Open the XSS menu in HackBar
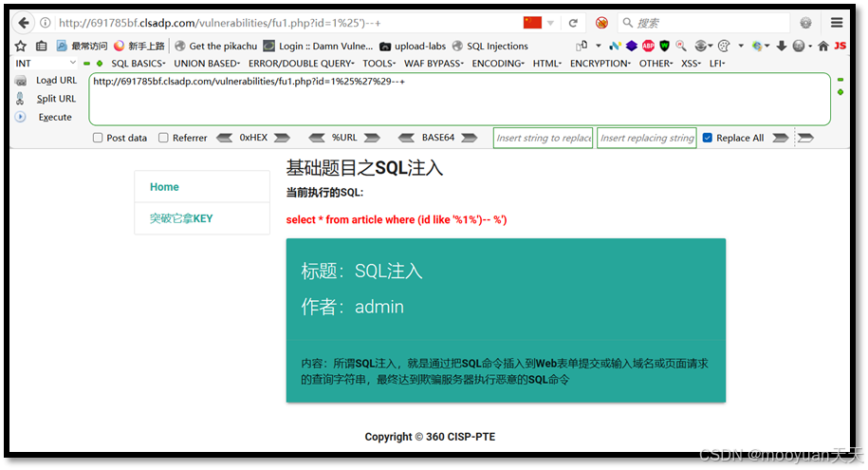The height and width of the screenshot is (470, 868). tap(691, 64)
